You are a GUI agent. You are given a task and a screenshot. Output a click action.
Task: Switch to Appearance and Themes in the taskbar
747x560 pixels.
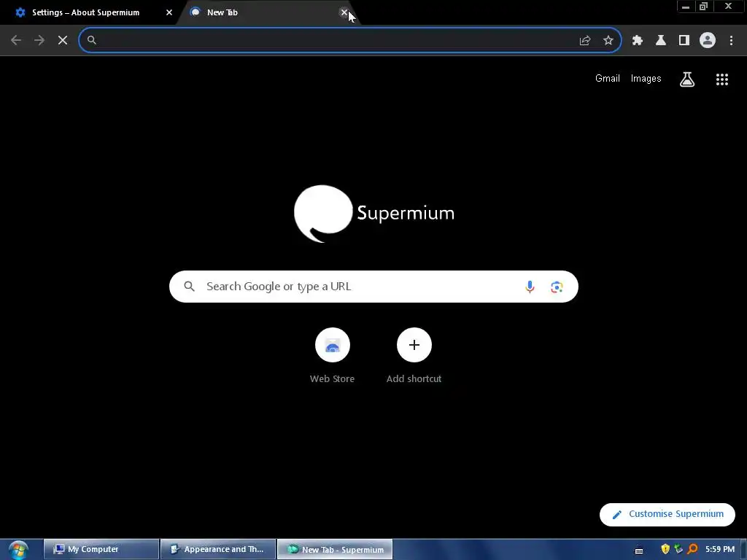click(x=218, y=550)
